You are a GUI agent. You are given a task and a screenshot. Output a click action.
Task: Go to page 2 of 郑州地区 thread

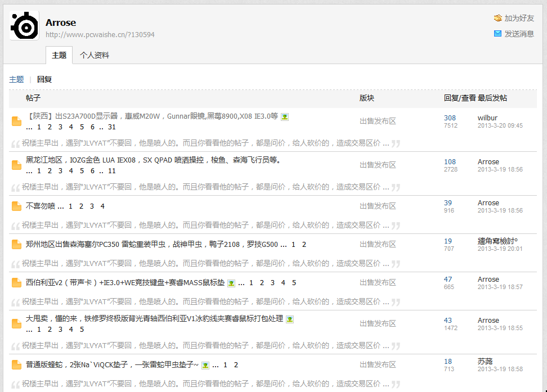pos(304,245)
